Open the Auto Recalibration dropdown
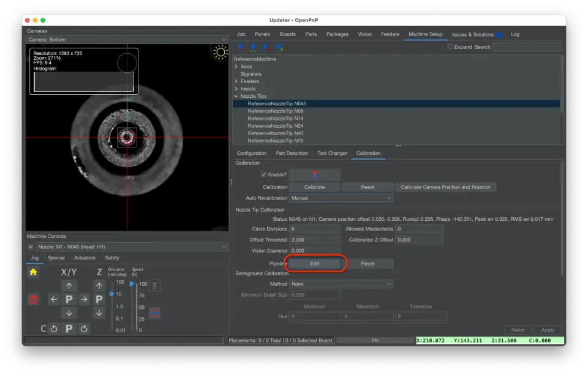Screen dimensions: 588x375 click(x=341, y=198)
